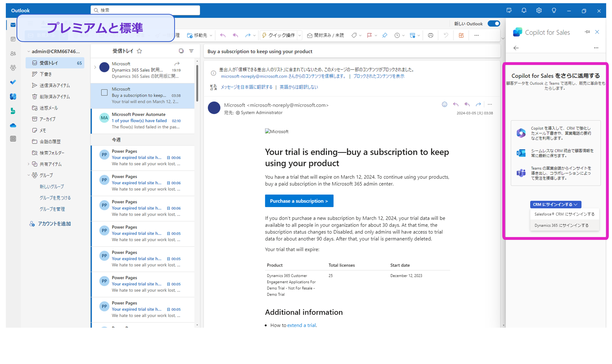Screen dimensions: 612x364
Task: Open the CRM にサインインする dropdown
Action: pyautogui.click(x=555, y=204)
